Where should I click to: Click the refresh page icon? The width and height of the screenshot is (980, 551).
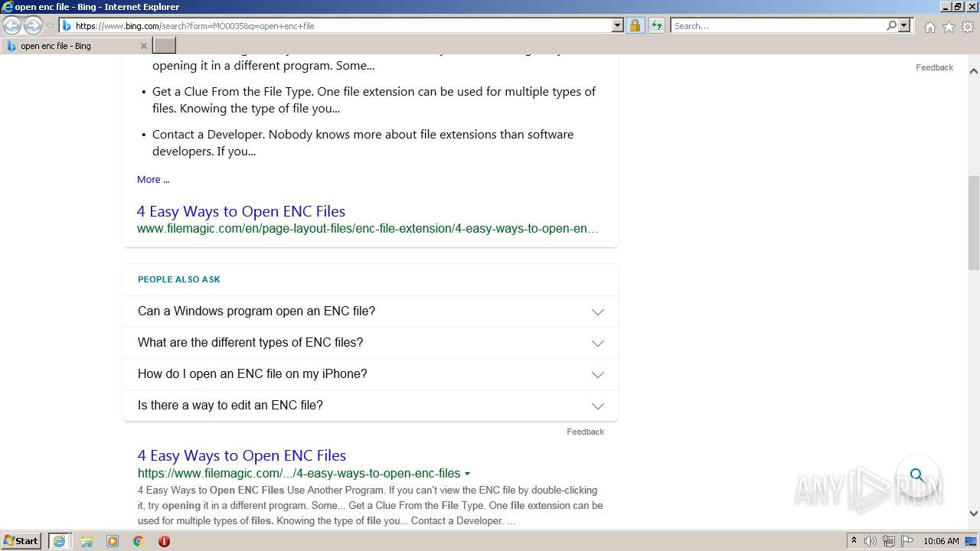tap(656, 26)
